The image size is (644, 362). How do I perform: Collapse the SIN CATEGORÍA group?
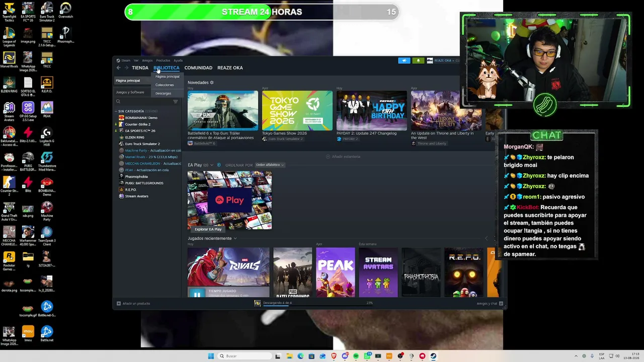pos(116,111)
